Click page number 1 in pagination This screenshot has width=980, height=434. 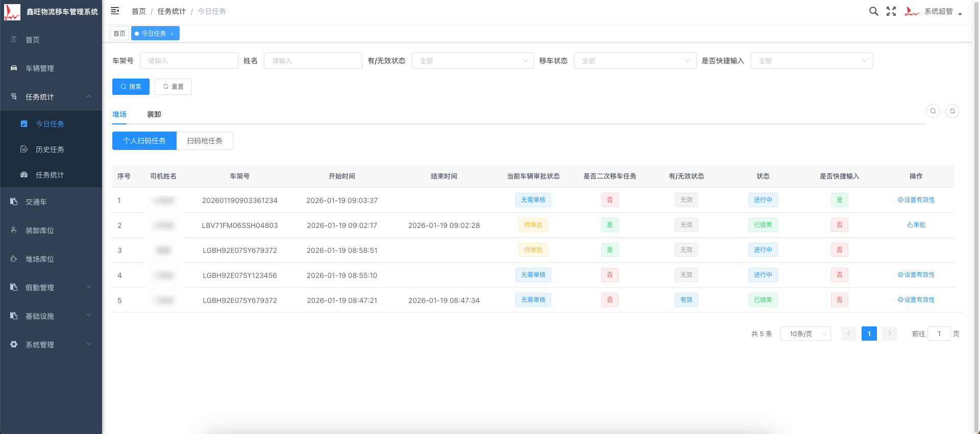pos(869,334)
